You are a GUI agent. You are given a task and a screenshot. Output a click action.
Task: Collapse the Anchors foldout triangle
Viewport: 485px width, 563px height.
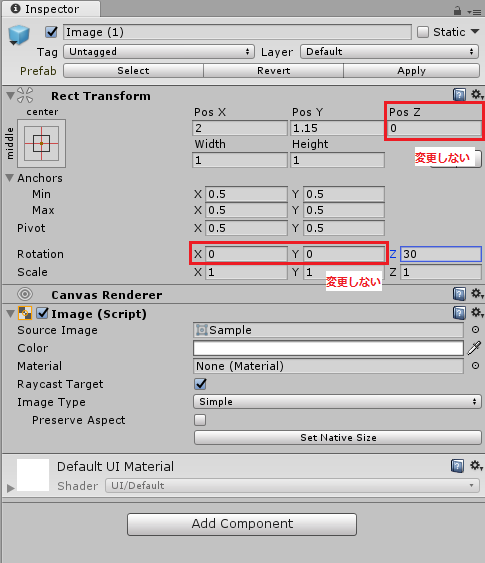click(x=10, y=178)
